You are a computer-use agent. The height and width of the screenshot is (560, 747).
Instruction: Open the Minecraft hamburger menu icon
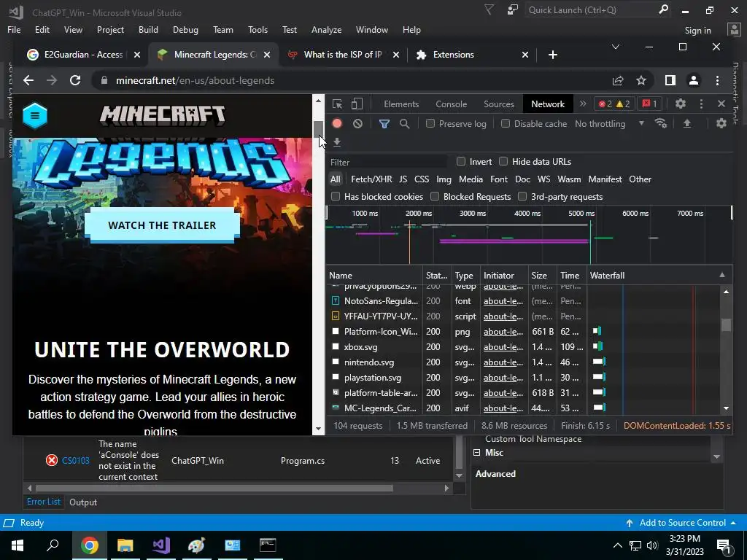pos(35,115)
